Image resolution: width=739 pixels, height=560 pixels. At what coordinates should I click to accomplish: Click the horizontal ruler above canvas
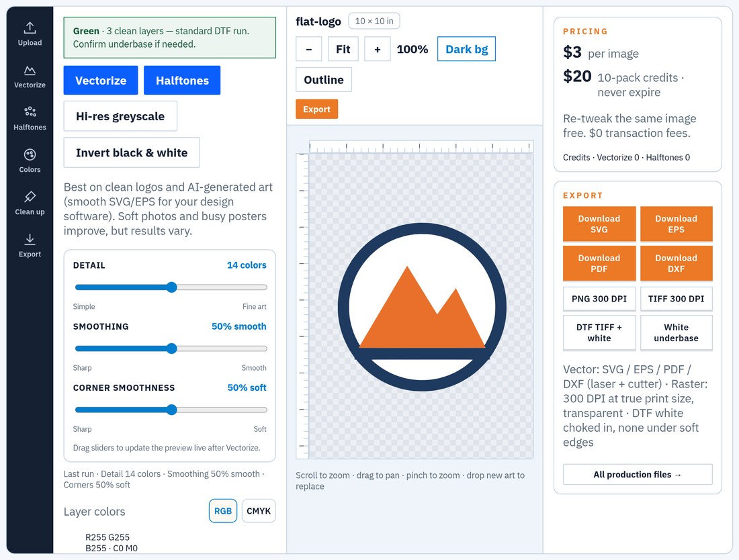coord(421,146)
